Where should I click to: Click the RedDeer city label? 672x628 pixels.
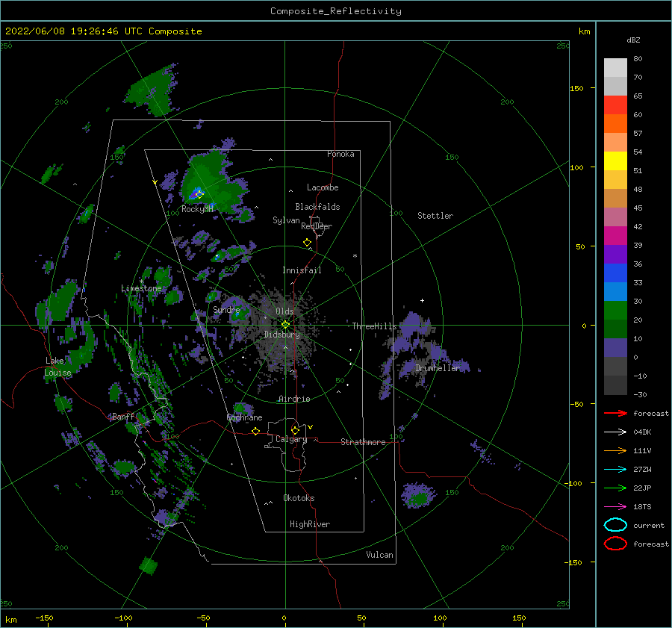(x=317, y=226)
